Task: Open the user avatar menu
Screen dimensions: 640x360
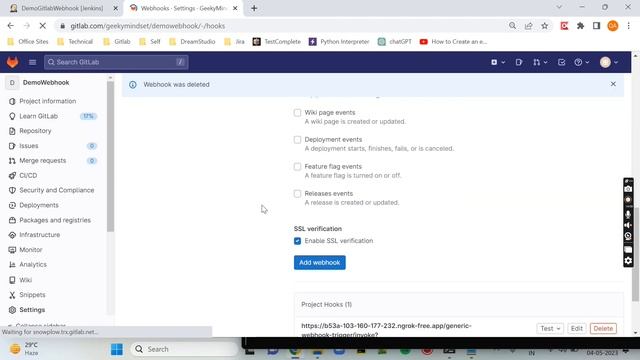Action: pyautogui.click(x=609, y=62)
